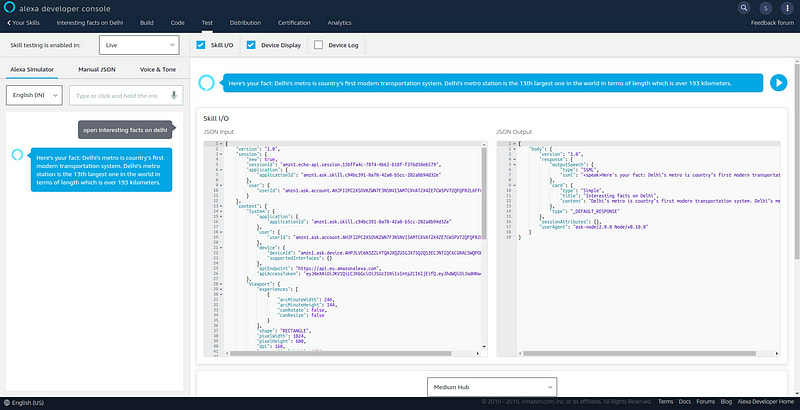Click the skill name Interesting facts on Delhi
Screen dimensions: 800x410
90,23
